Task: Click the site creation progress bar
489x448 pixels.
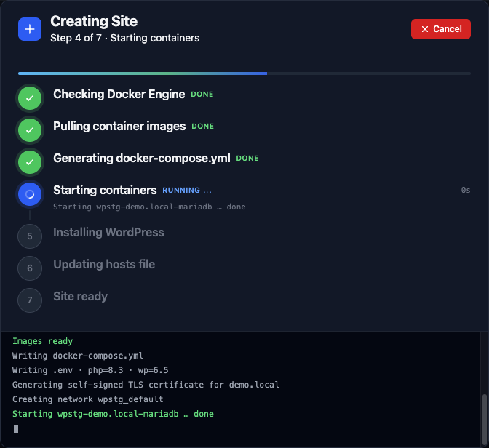Action: click(x=244, y=73)
